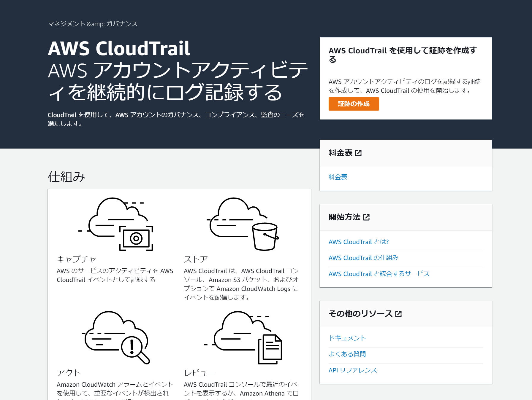Click the orange 証跡の作成 button
The image size is (532, 400).
(x=354, y=104)
